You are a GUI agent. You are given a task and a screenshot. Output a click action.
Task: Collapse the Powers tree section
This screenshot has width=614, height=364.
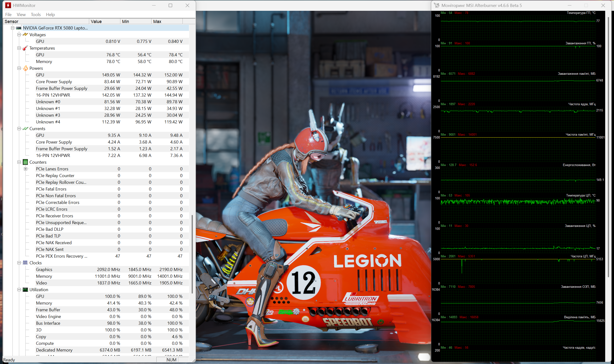tap(19, 68)
